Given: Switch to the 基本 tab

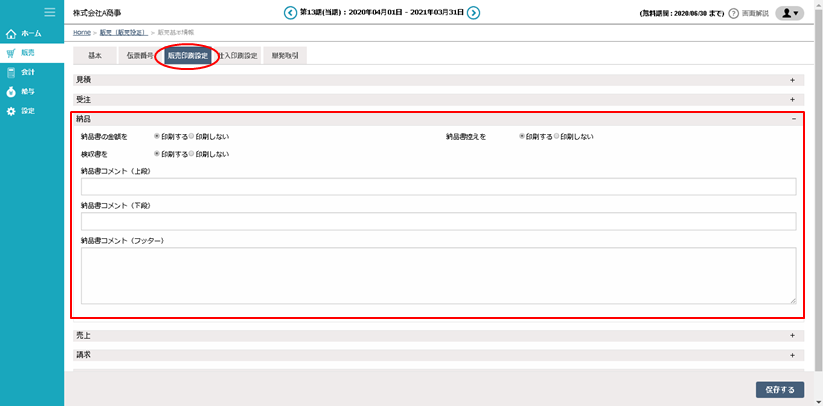Looking at the screenshot, I should [94, 56].
